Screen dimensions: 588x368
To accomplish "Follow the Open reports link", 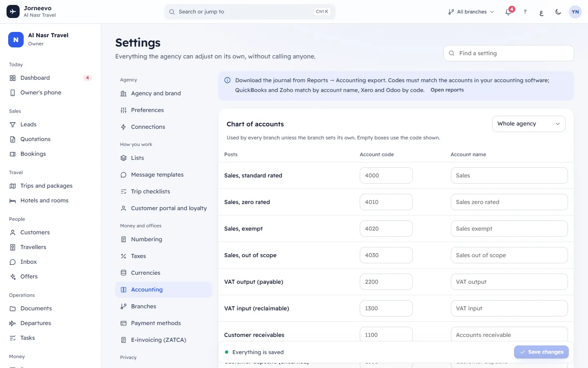I will coord(447,90).
